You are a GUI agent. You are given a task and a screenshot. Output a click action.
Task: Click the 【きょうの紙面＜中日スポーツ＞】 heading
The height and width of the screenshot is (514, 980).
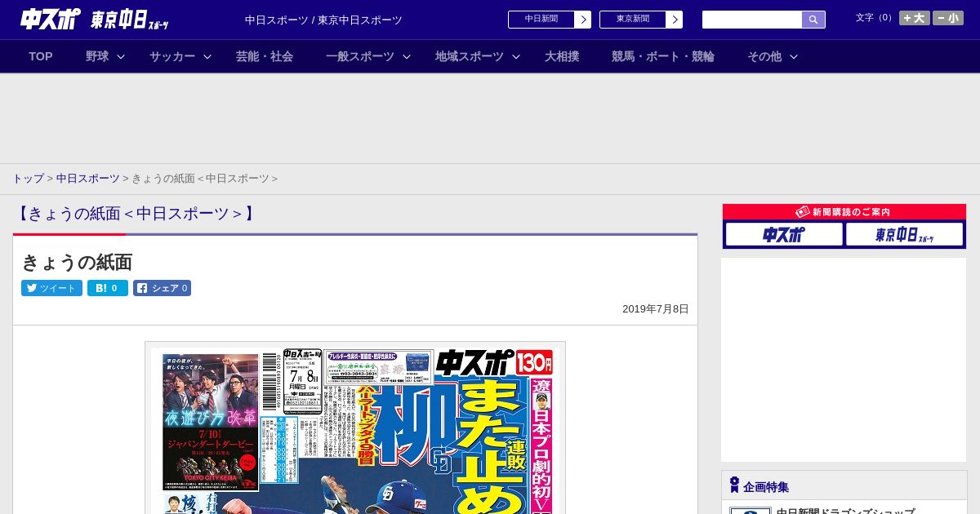(135, 214)
